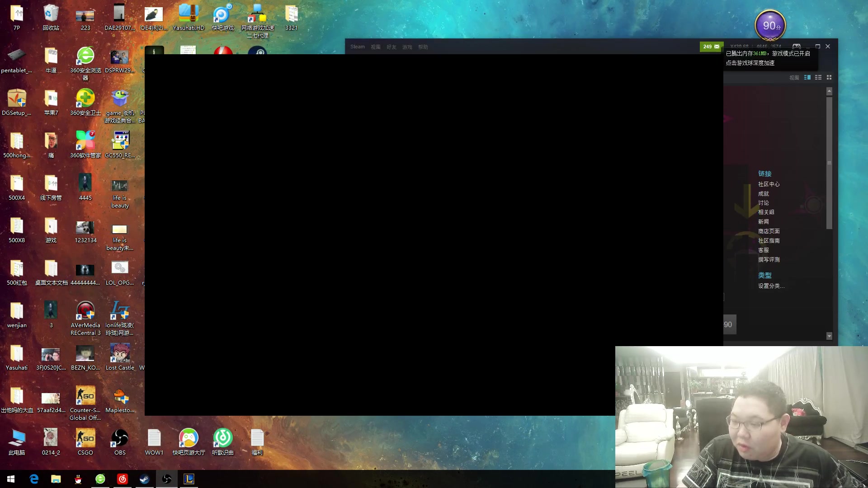The height and width of the screenshot is (488, 868).
Task: Open the Steam menu
Action: pos(357,47)
